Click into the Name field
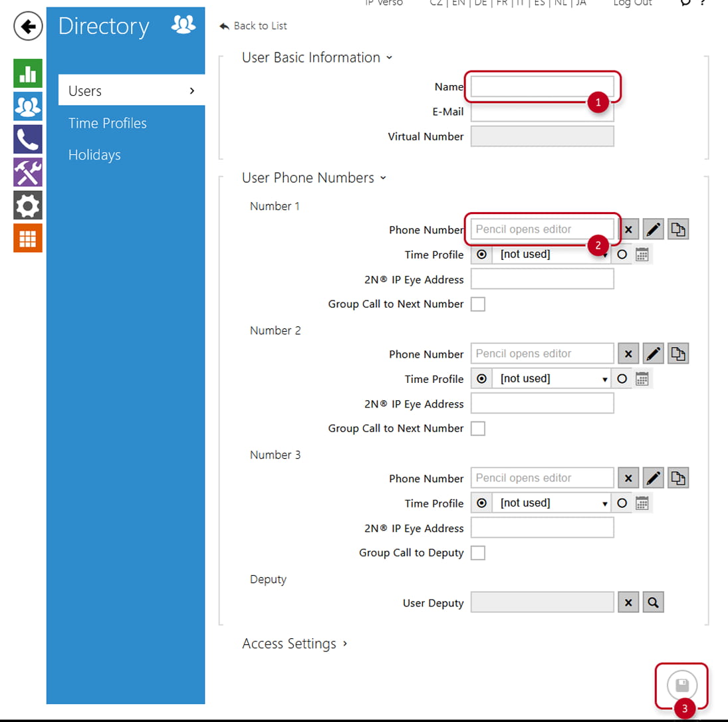728x722 pixels. (543, 87)
